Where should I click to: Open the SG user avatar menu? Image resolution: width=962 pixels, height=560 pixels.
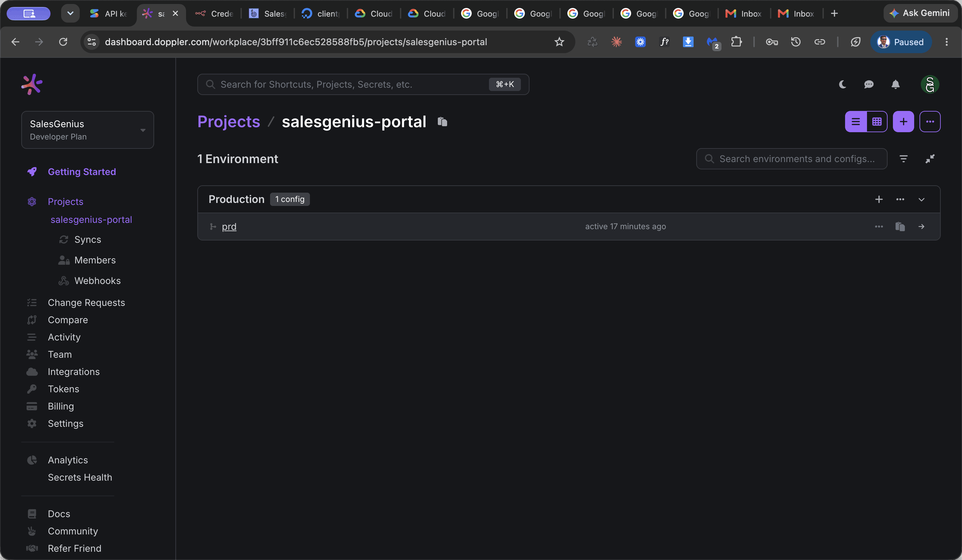[930, 84]
